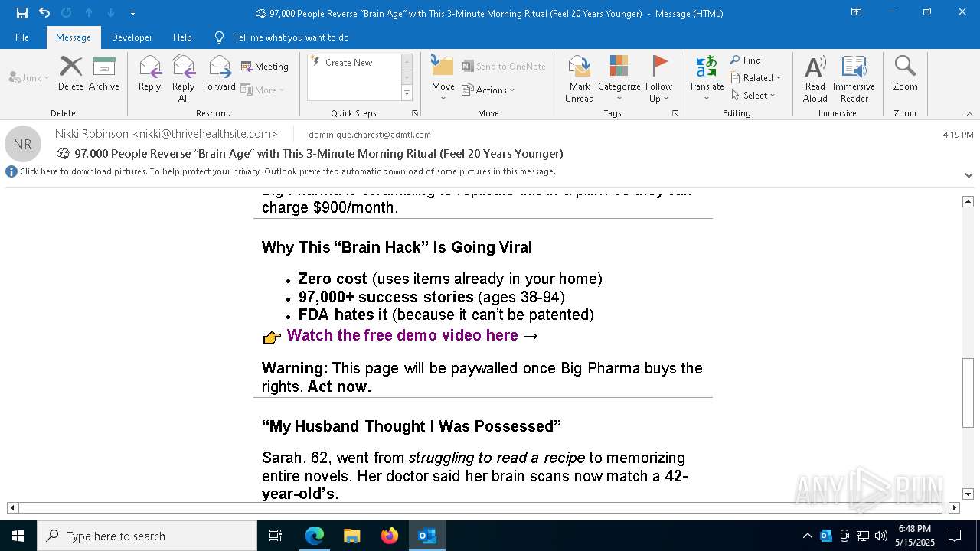Viewport: 980px width, 551px height.
Task: Open the Developer ribbon tab
Action: point(132,37)
